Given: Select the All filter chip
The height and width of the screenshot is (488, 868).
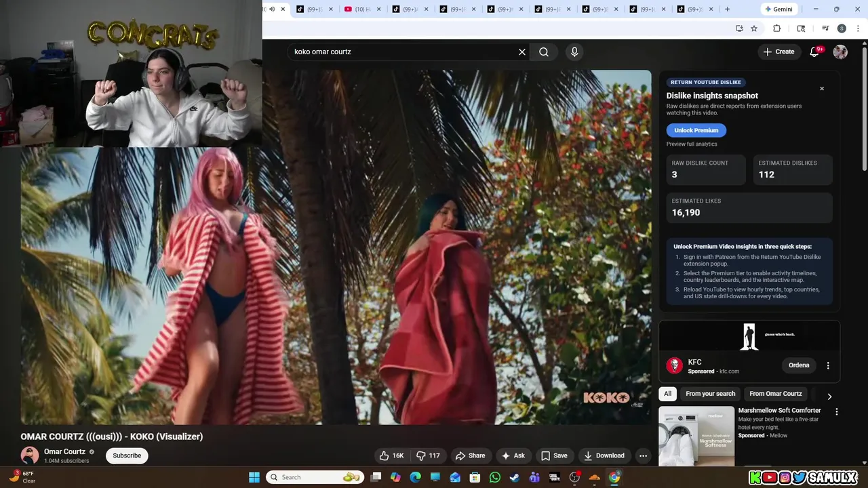Looking at the screenshot, I should 667,394.
